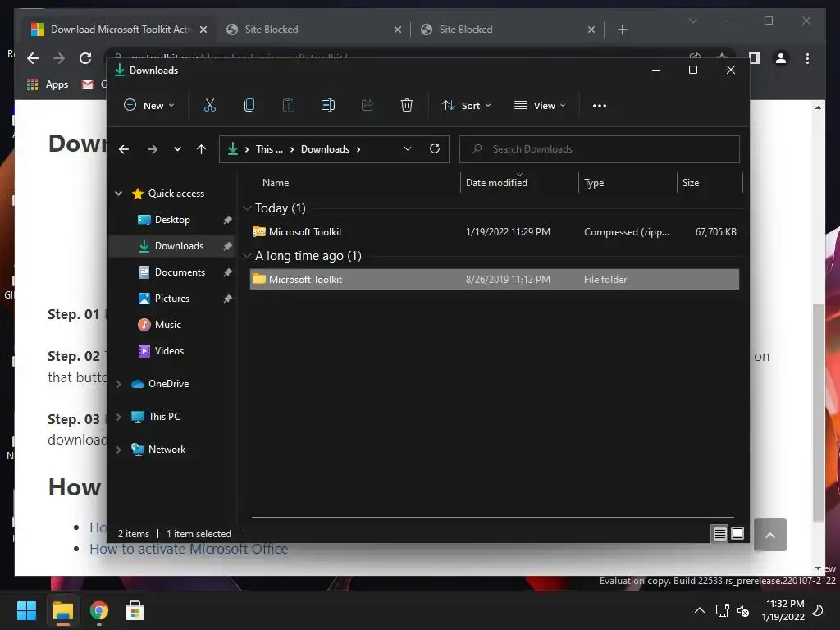The image size is (840, 630).
Task: Open Chrome profile avatar icon
Action: pyautogui.click(x=781, y=58)
